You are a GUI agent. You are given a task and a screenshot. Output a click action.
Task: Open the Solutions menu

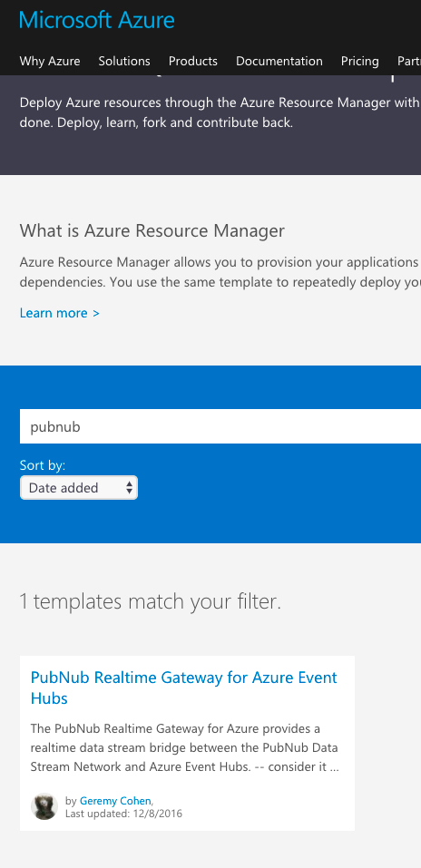point(124,61)
